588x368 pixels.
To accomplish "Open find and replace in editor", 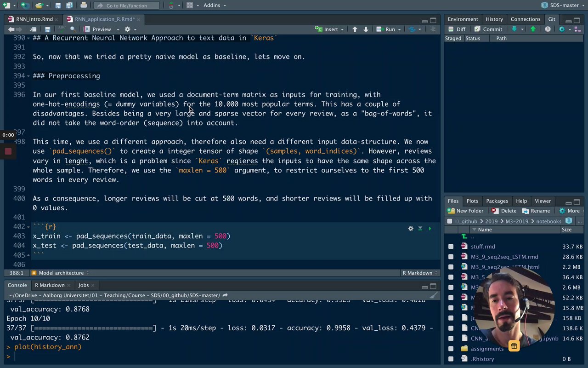I will (x=73, y=29).
